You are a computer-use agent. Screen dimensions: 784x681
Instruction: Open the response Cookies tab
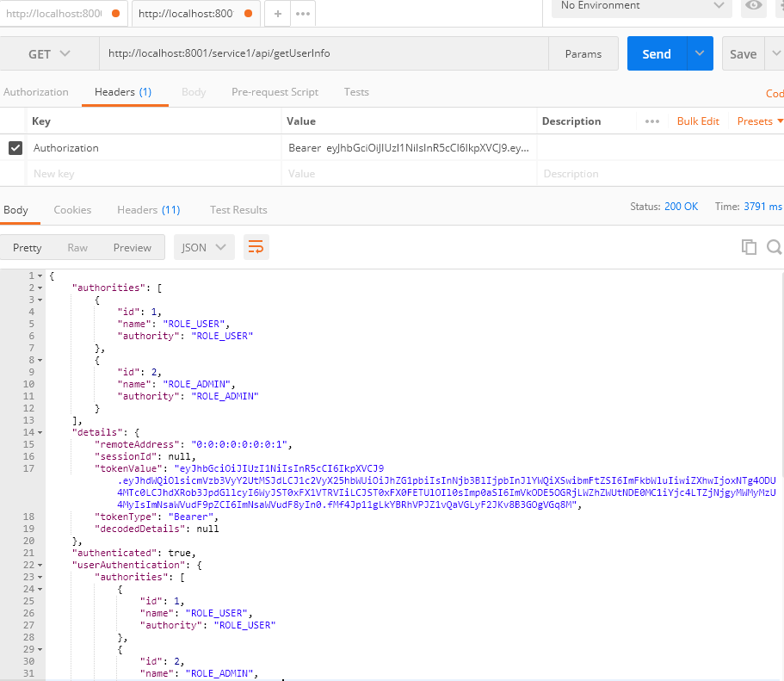tap(72, 210)
